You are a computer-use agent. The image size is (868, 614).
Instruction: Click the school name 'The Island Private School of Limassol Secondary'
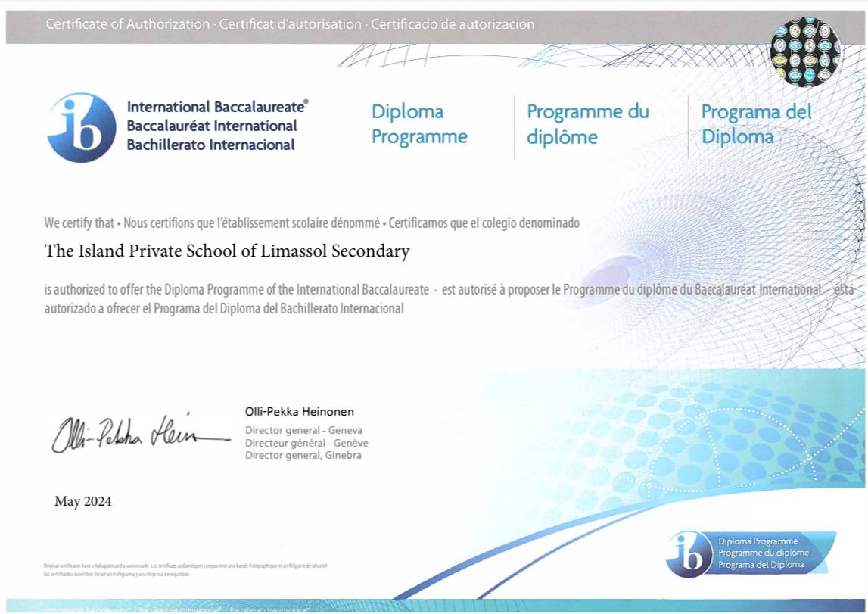(x=227, y=251)
